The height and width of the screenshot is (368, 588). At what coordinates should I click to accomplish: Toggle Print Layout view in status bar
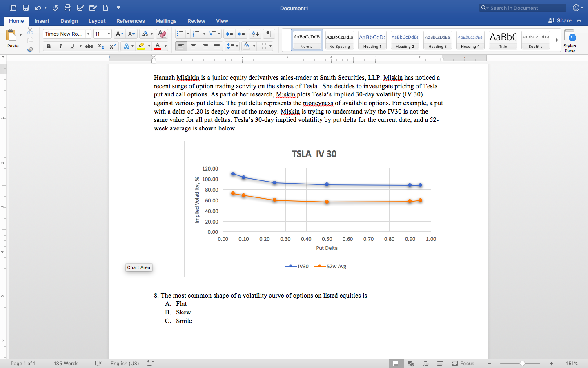click(x=396, y=363)
